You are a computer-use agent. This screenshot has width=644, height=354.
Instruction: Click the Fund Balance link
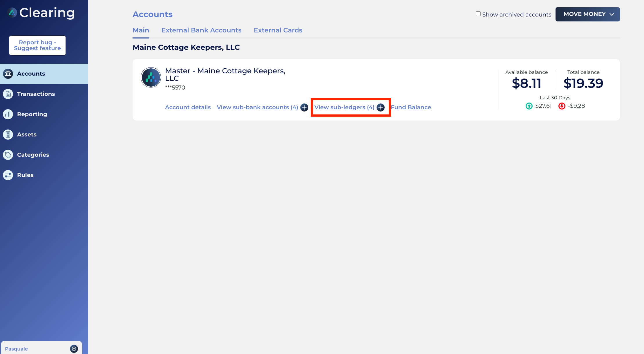(x=411, y=107)
